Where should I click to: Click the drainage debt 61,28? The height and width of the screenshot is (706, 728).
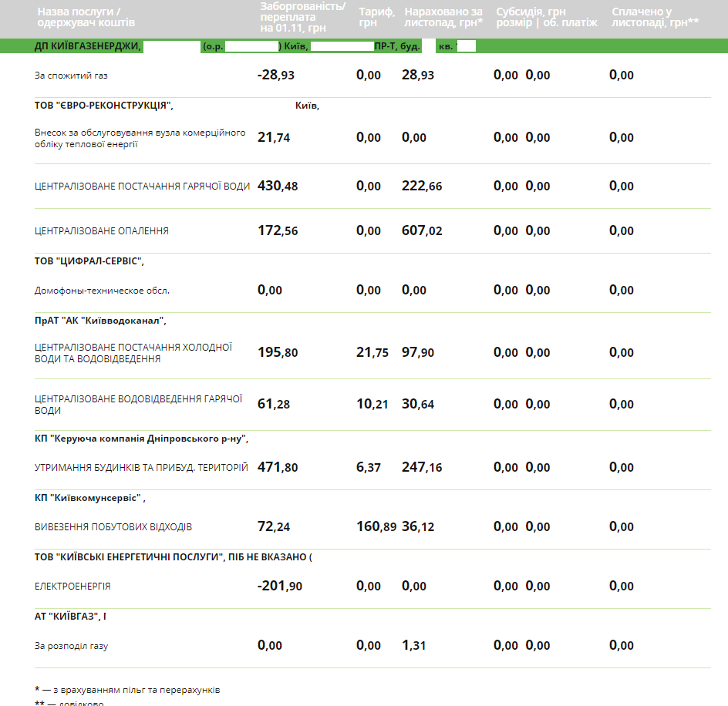click(274, 404)
